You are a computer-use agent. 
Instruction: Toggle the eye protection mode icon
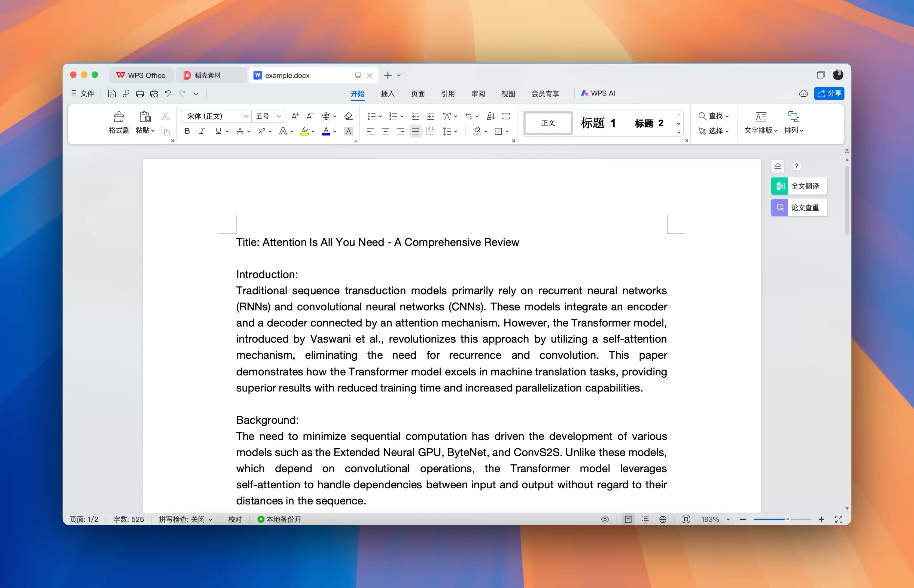[x=605, y=519]
